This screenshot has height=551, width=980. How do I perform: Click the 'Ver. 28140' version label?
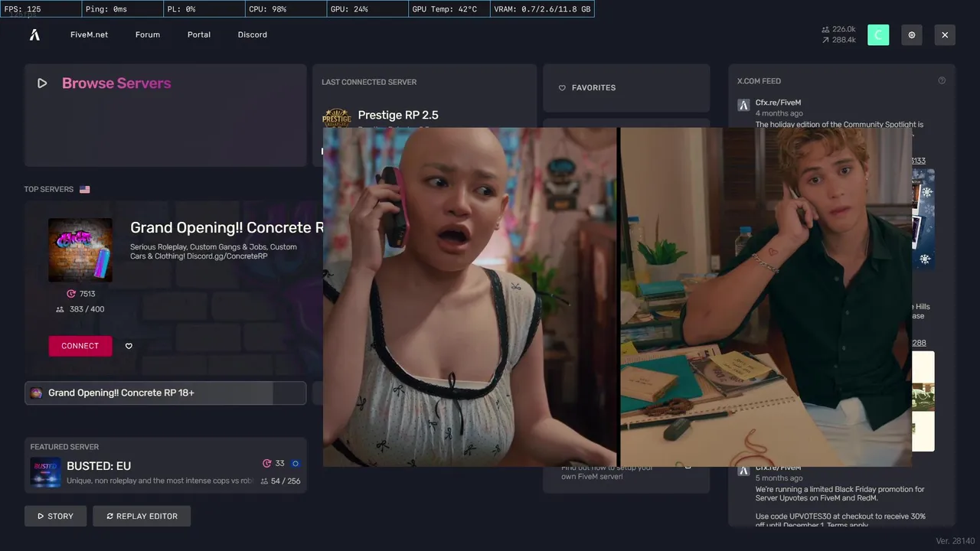pyautogui.click(x=955, y=541)
